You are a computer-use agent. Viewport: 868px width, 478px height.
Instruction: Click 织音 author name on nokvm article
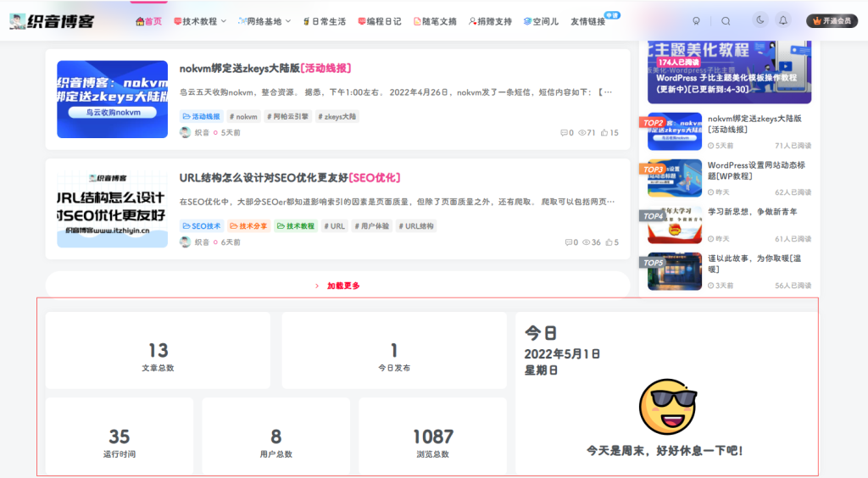pyautogui.click(x=202, y=133)
